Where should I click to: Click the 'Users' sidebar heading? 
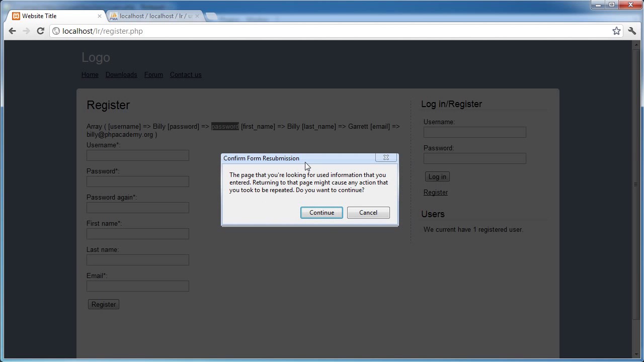click(x=433, y=214)
